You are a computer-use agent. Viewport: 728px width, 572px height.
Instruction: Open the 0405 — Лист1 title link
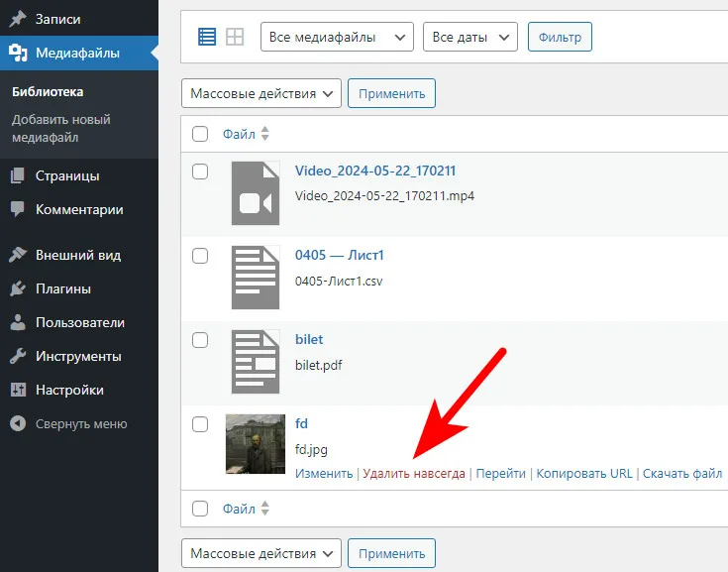(x=340, y=255)
